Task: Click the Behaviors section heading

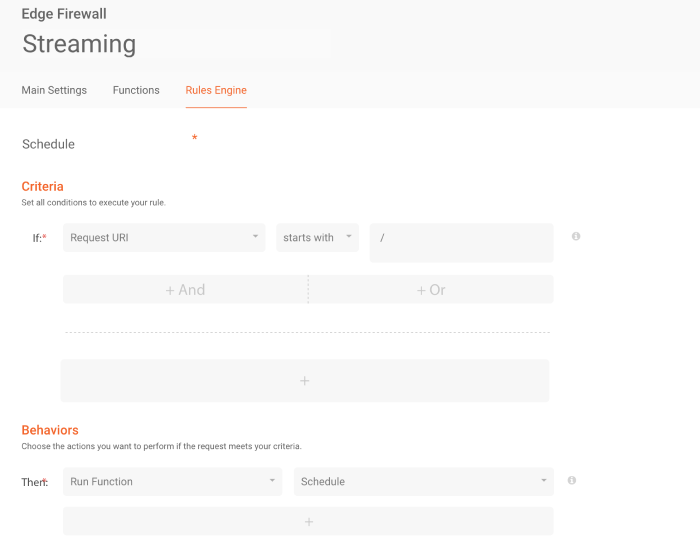Action: 50,430
